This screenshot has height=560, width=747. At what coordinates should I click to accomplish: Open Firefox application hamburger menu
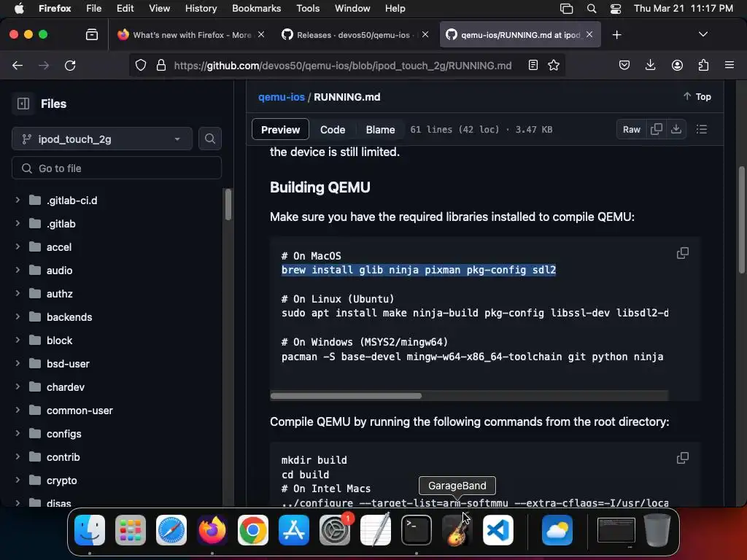coord(729,65)
